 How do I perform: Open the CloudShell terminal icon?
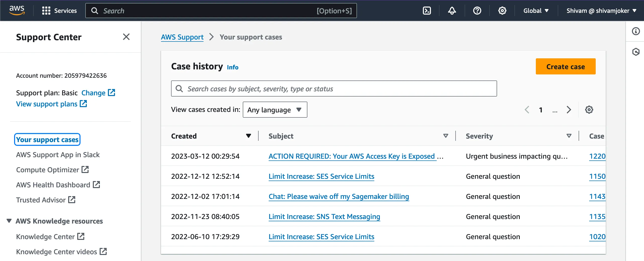(x=427, y=11)
